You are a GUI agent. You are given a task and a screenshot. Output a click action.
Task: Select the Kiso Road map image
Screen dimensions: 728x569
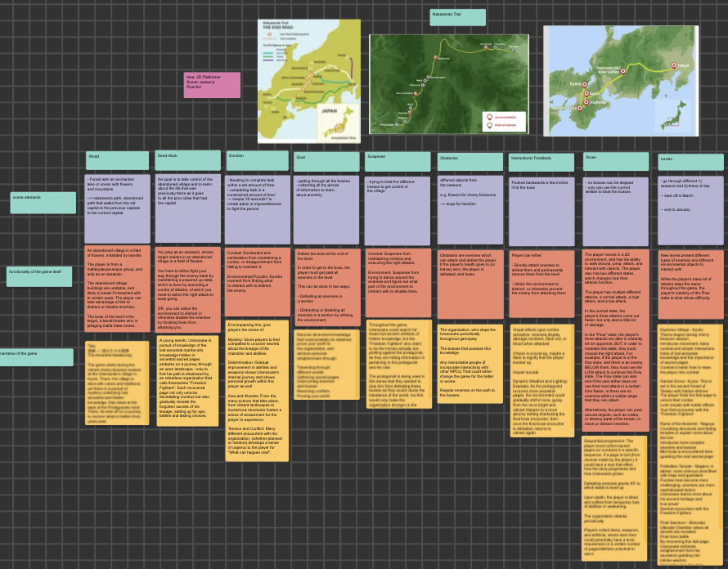tap(309, 79)
